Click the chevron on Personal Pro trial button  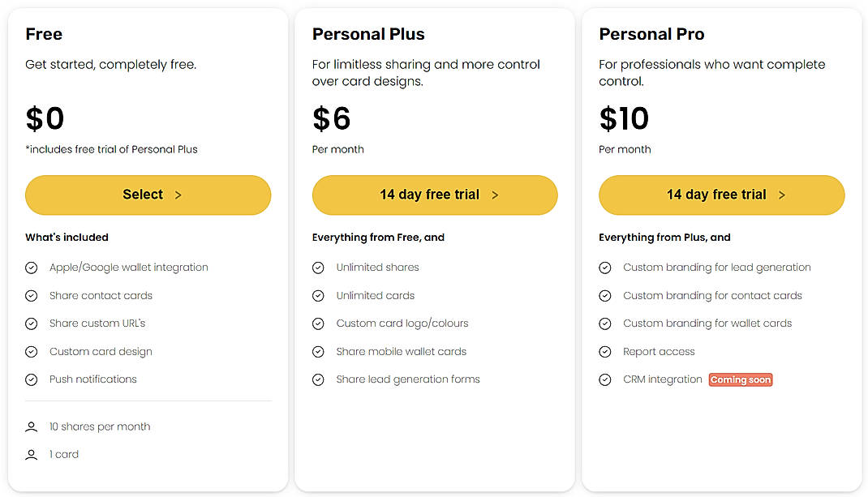(x=781, y=195)
